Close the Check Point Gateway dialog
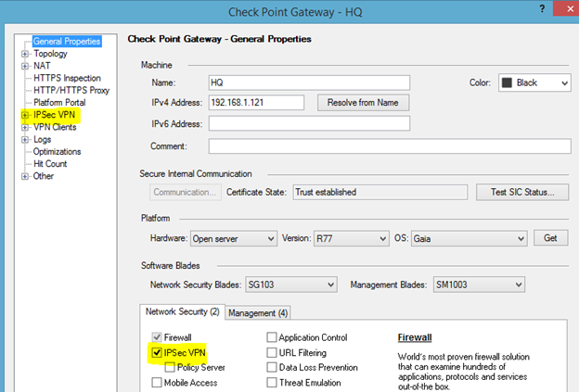 568,8
